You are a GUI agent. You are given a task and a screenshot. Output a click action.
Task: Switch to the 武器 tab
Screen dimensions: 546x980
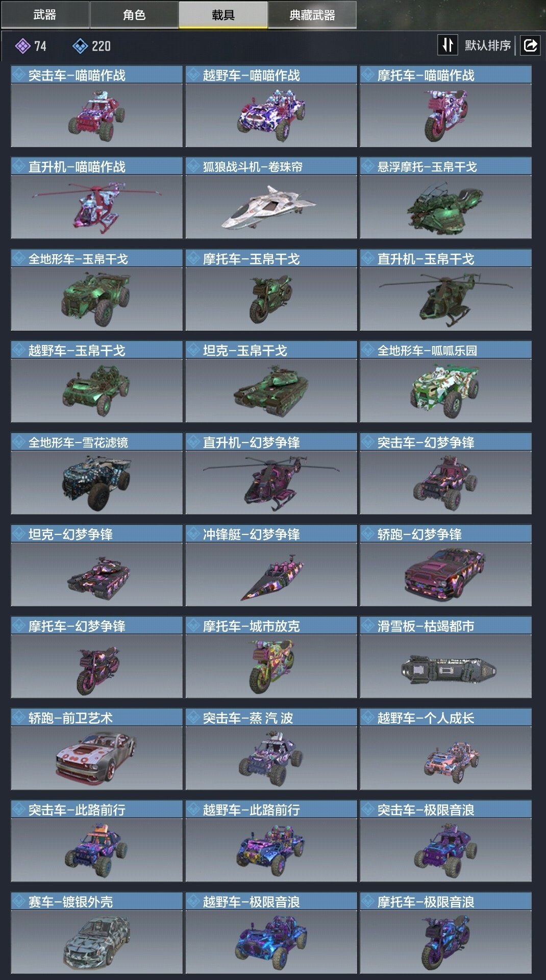pos(45,15)
